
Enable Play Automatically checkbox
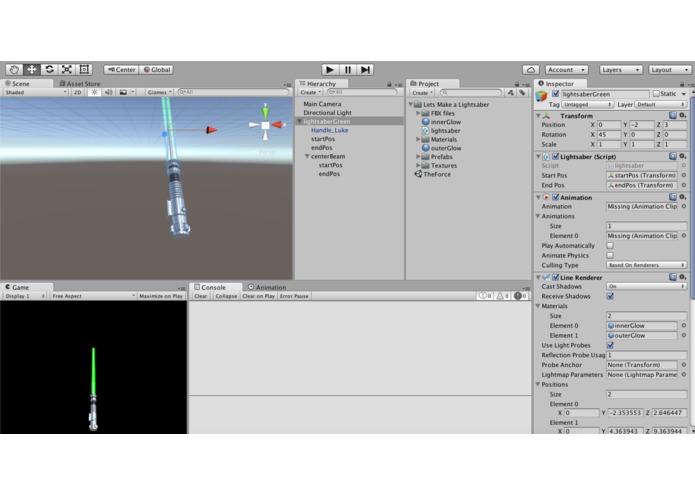coord(610,245)
